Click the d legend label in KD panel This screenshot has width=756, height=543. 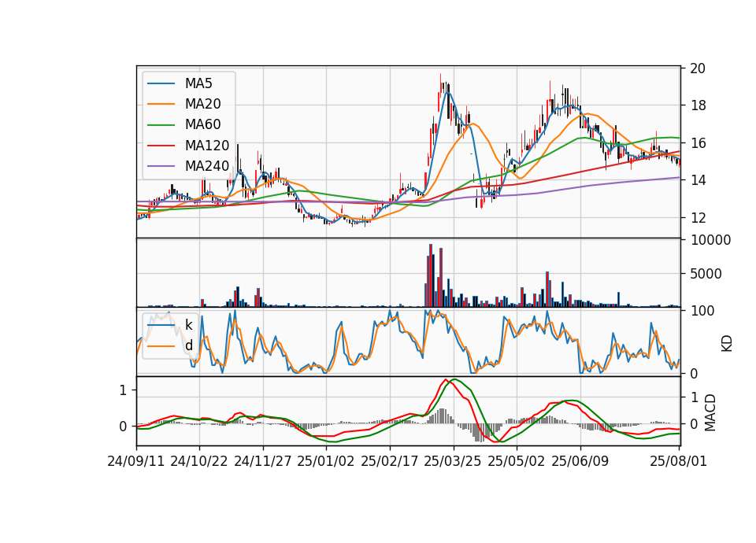(188, 345)
